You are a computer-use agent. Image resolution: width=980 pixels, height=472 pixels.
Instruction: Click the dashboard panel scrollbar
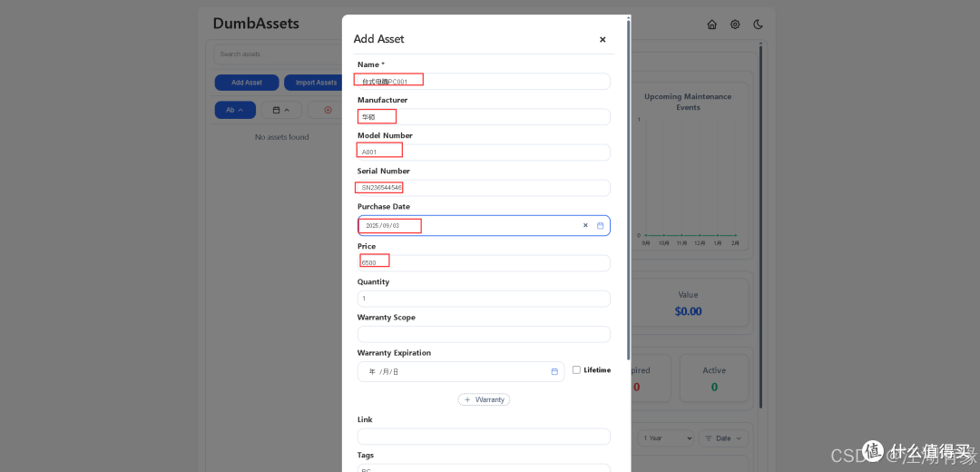760,225
